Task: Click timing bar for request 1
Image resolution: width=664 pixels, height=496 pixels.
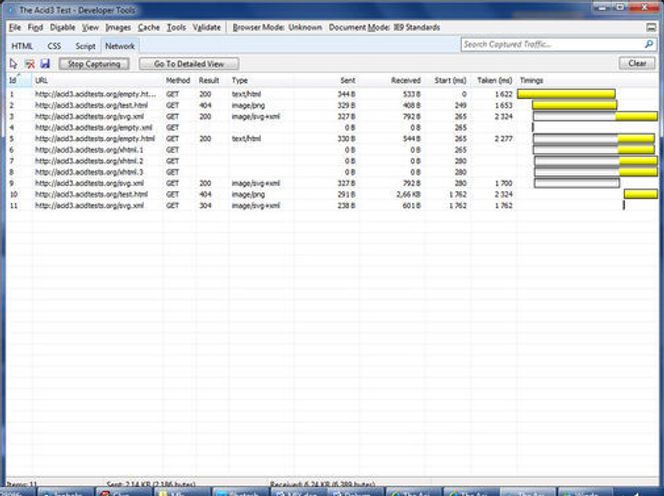Action: point(566,94)
